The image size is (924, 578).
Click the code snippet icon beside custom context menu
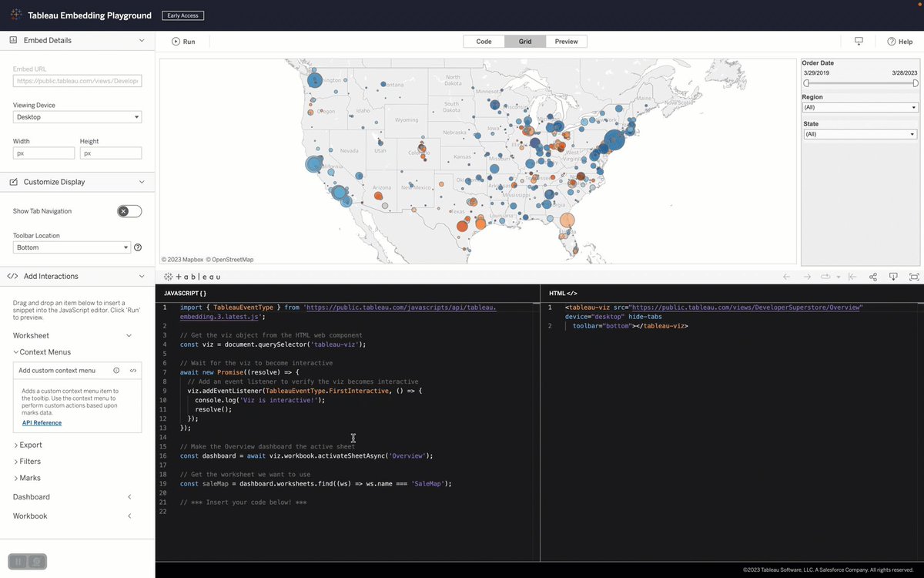tap(133, 371)
